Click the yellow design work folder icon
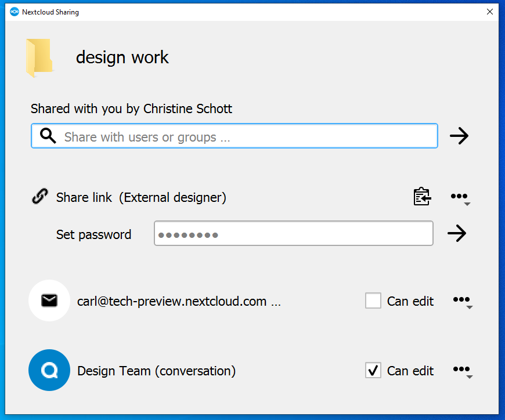 tap(39, 58)
